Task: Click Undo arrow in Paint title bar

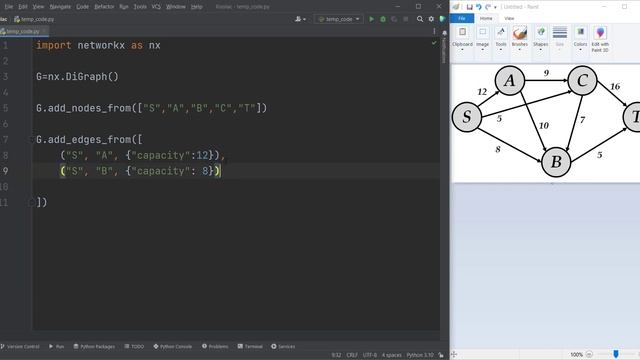Action: click(478, 7)
